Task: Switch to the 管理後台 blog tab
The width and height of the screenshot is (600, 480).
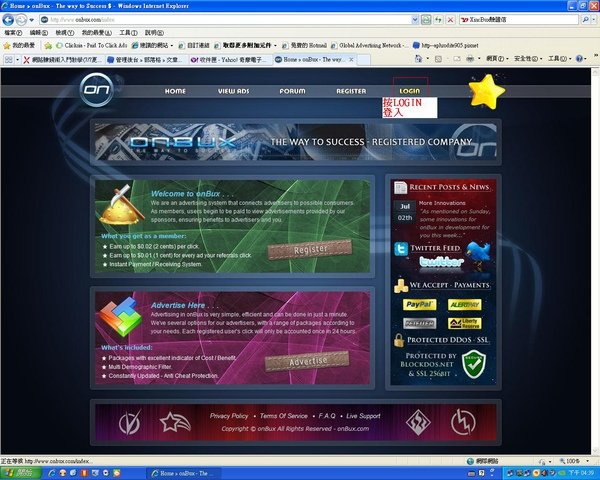Action: [146, 60]
